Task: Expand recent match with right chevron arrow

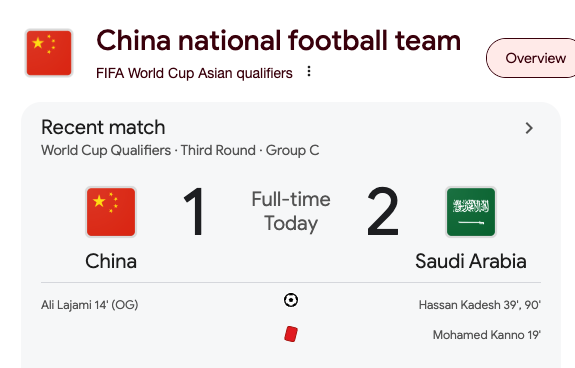Action: 529,128
